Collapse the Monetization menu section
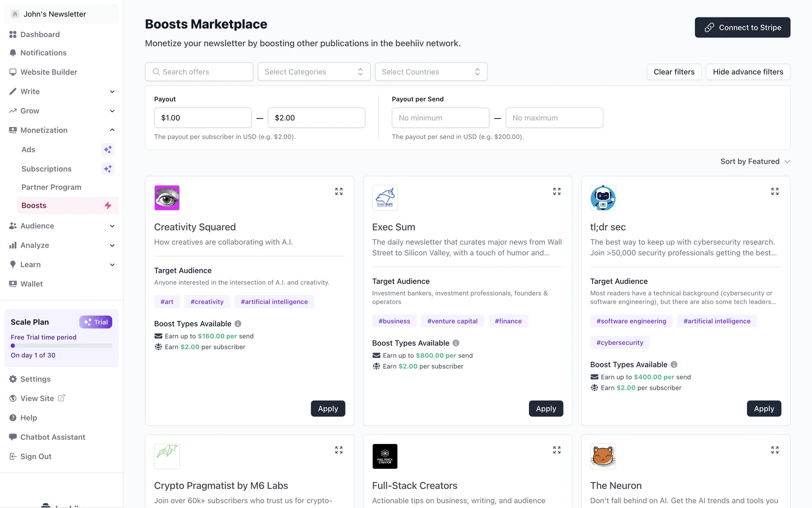This screenshot has height=508, width=812. tap(112, 130)
